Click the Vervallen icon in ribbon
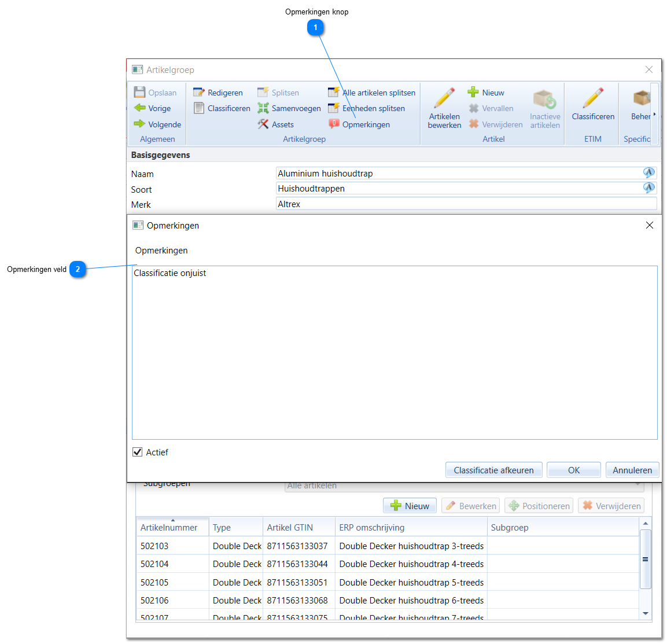Viewport: 667px width, 644px height. (473, 108)
